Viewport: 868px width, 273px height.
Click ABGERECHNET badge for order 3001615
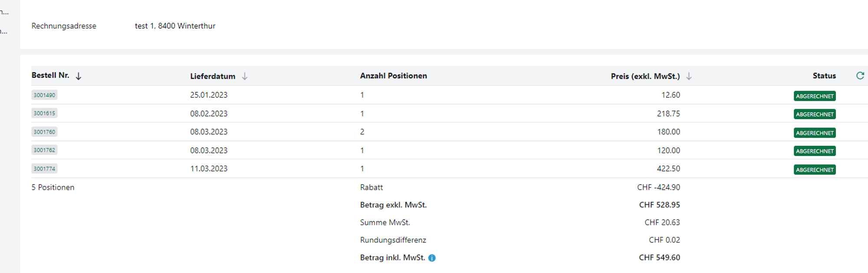815,114
